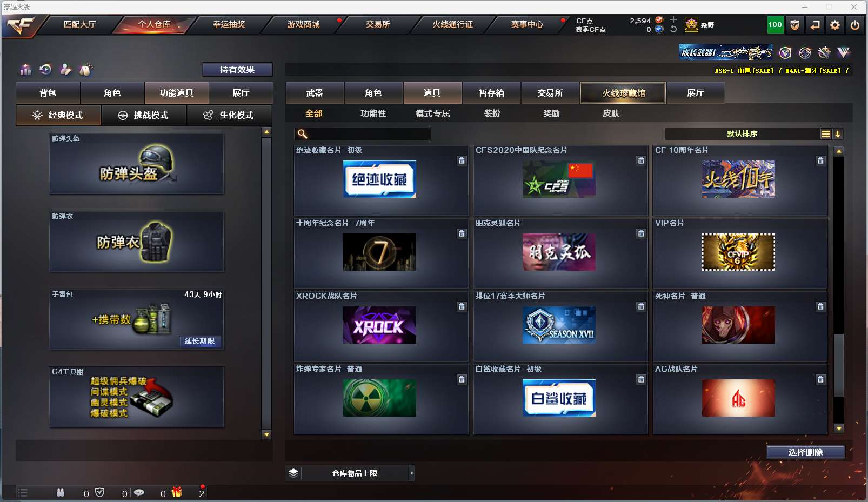Click the CF logo at top left
This screenshot has width=868, height=502.
click(21, 25)
